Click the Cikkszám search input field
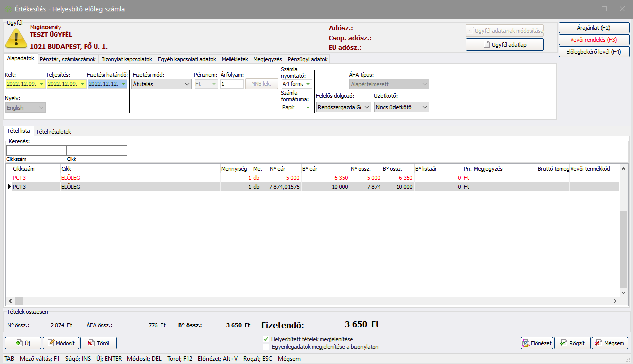This screenshot has height=364, width=633. (36, 150)
